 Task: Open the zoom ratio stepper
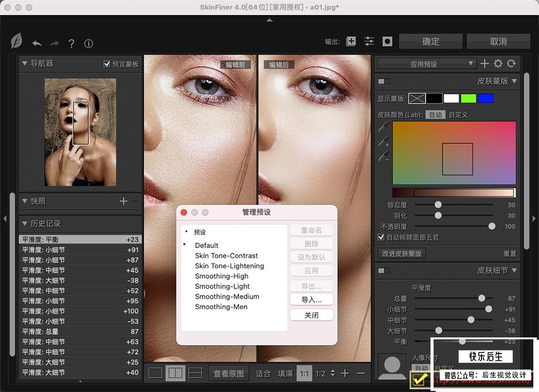point(333,373)
